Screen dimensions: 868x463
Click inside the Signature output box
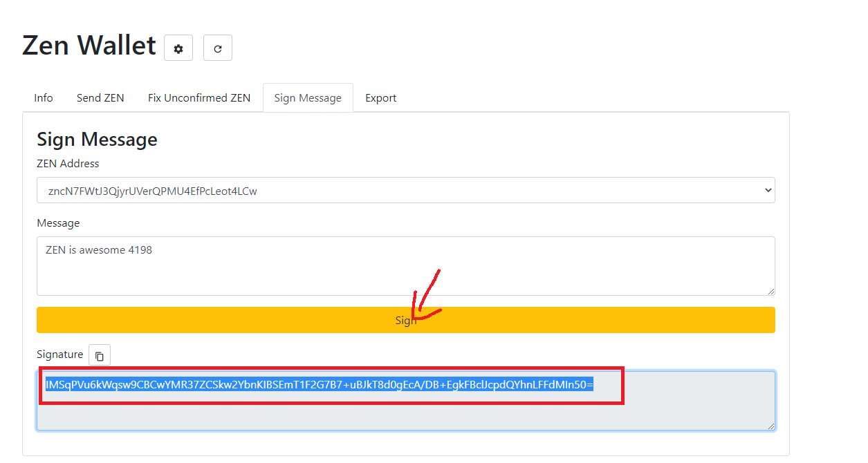pyautogui.click(x=406, y=401)
